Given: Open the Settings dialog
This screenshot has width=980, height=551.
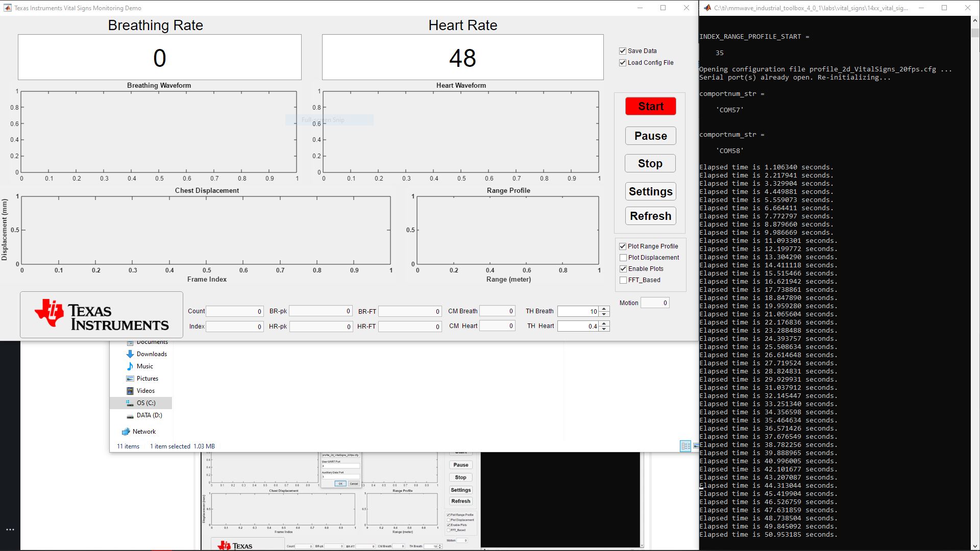Looking at the screenshot, I should pos(650,191).
